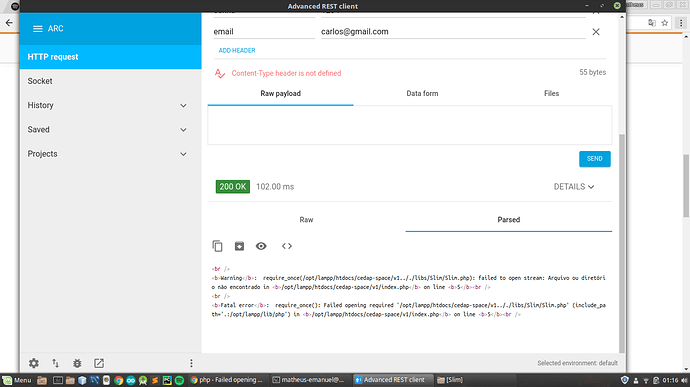Image resolution: width=690 pixels, height=387 pixels.
Task: Click the Raw payload text area
Action: coord(410,125)
